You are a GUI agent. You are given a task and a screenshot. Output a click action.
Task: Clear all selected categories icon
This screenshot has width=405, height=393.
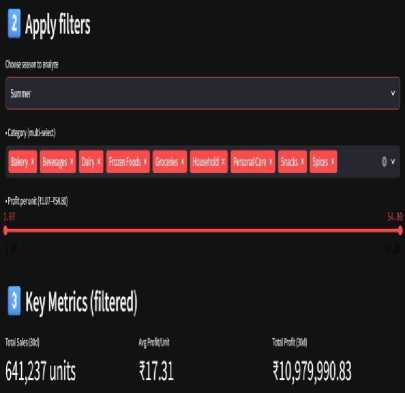384,162
